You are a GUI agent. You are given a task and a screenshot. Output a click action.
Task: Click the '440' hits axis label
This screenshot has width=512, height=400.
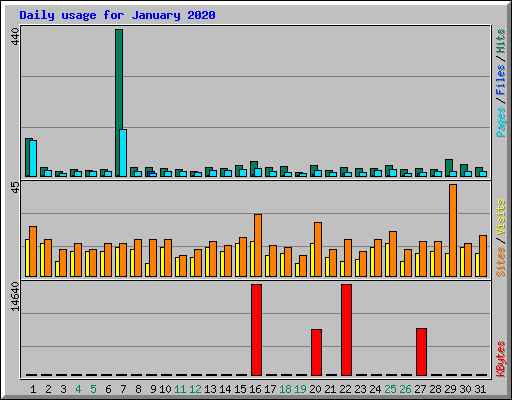click(15, 37)
